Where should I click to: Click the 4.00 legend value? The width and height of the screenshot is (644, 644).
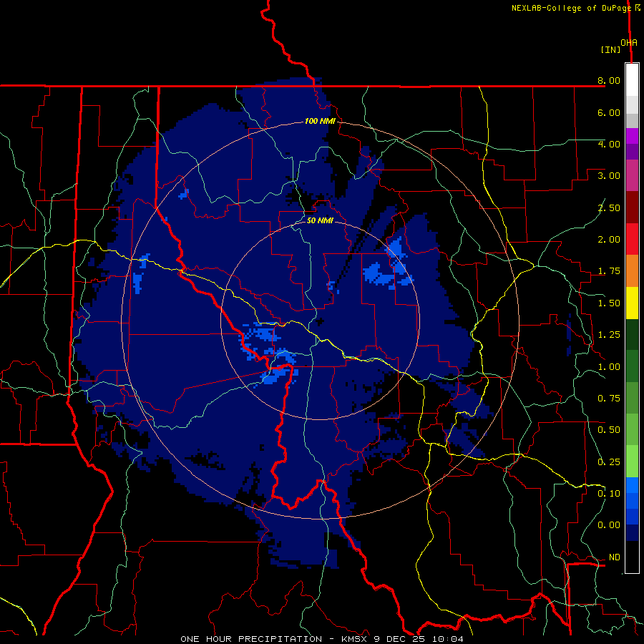(x=609, y=144)
